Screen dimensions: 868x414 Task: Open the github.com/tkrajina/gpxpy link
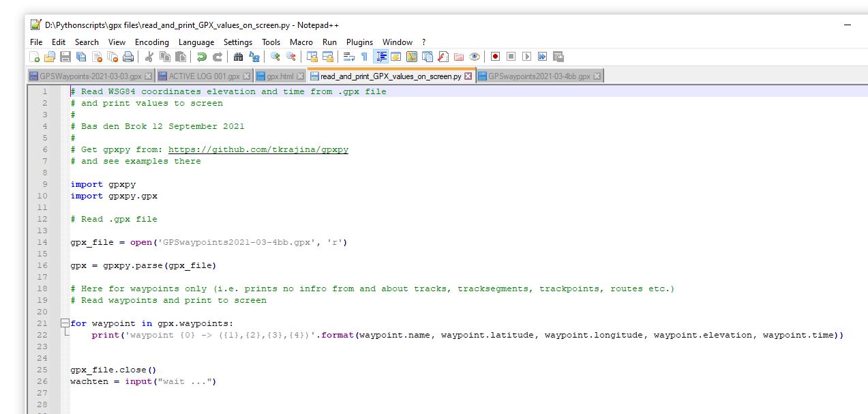[258, 149]
